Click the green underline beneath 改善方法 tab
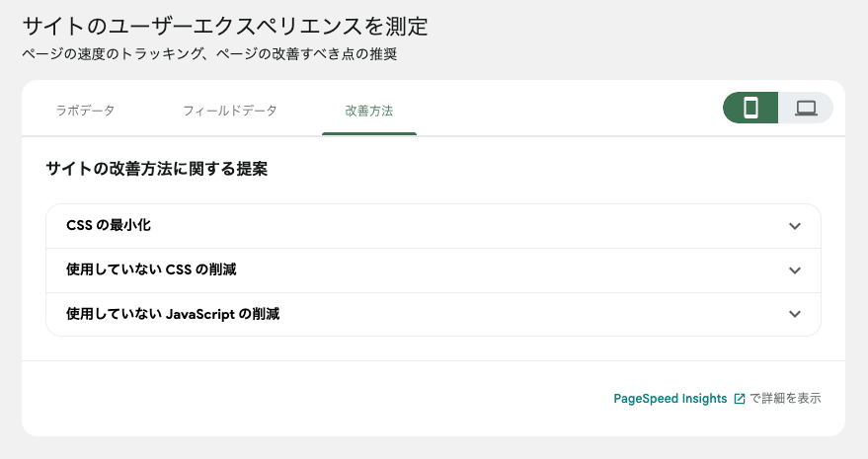Screen dimensions: 868x459 click(x=368, y=133)
